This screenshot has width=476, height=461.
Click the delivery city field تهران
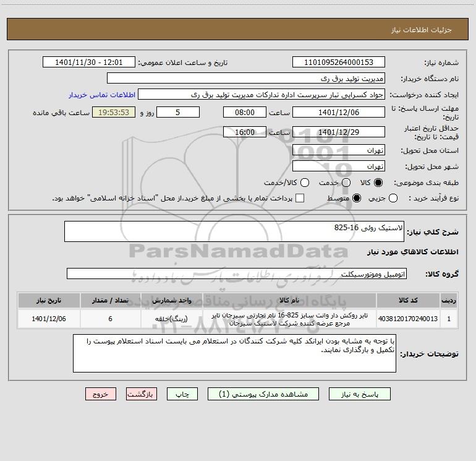[x=339, y=166]
